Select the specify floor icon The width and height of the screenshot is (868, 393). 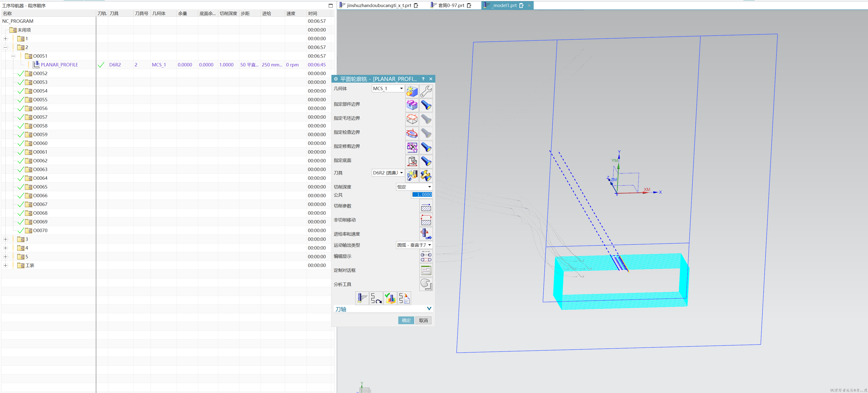(x=412, y=162)
